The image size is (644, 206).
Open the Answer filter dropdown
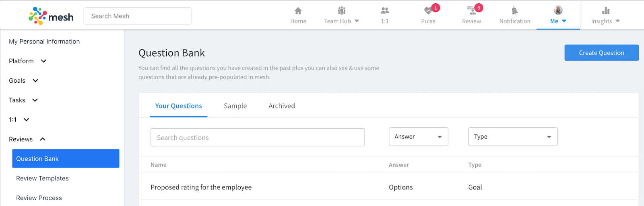419,137
